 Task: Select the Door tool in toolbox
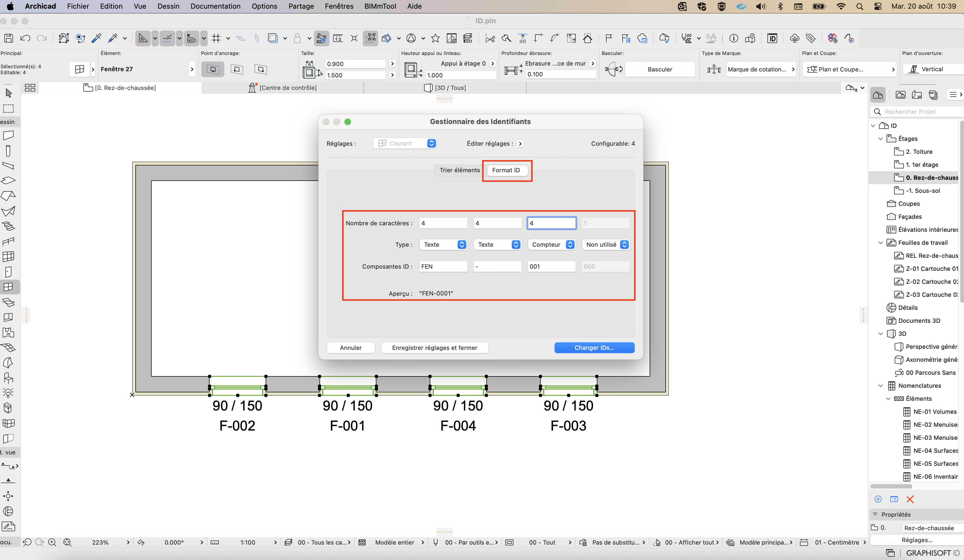click(x=8, y=272)
